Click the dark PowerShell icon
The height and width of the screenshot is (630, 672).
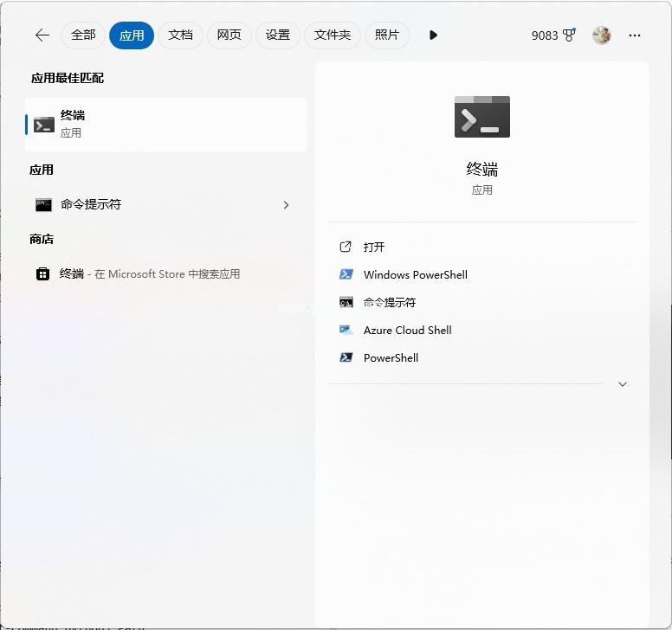click(346, 357)
